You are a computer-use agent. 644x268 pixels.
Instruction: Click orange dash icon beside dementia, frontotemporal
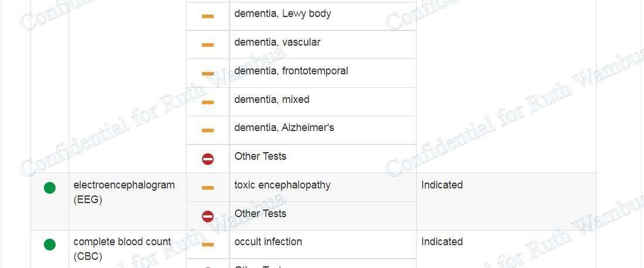point(207,74)
